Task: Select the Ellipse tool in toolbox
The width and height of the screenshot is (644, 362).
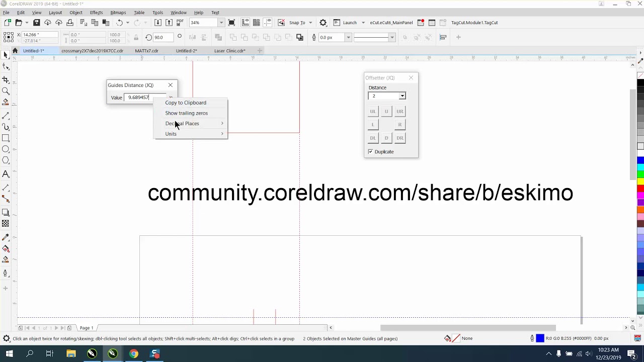Action: [x=6, y=149]
